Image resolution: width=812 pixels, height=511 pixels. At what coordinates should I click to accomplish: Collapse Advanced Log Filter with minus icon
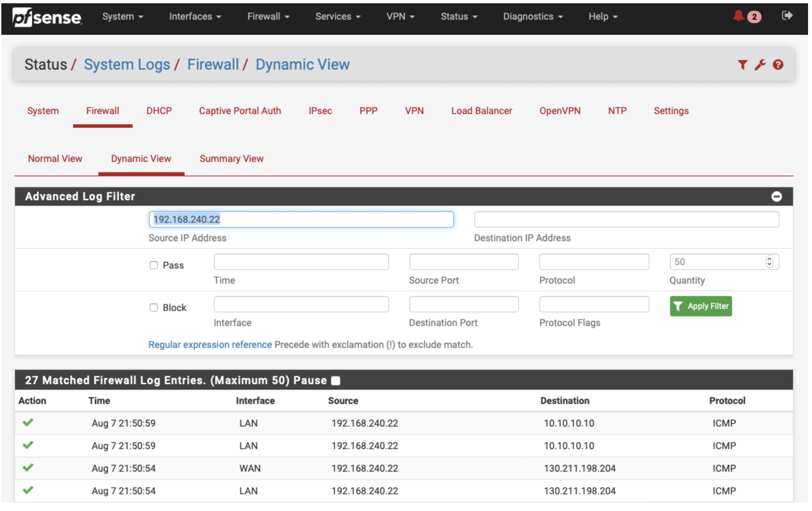coord(776,196)
